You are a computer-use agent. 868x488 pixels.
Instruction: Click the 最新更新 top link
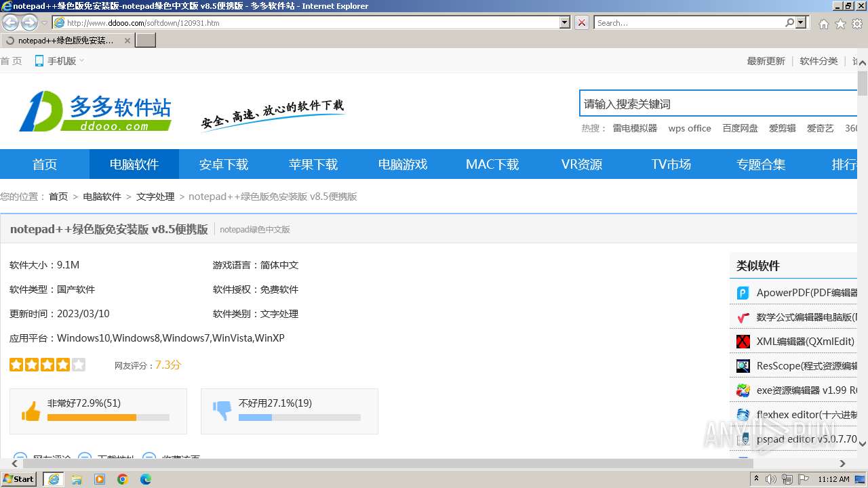[766, 61]
